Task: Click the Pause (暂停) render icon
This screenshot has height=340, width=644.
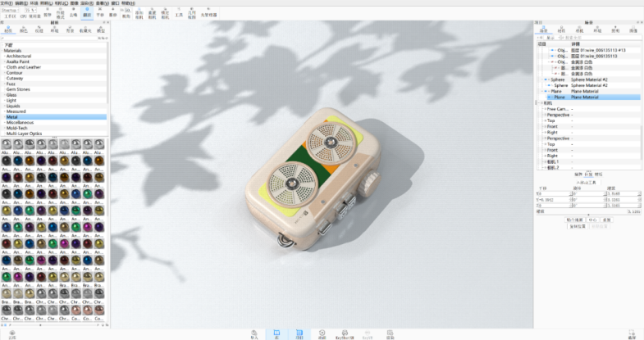Action: coord(48,13)
